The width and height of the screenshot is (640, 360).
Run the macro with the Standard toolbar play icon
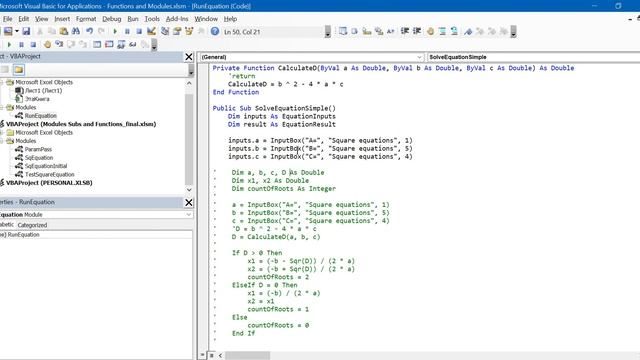click(115, 31)
